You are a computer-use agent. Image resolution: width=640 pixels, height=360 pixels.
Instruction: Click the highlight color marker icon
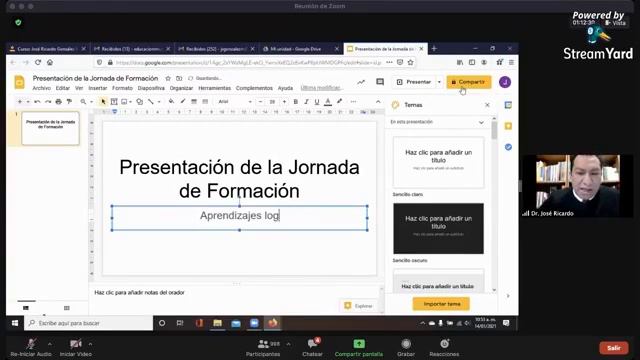pyautogui.click(x=339, y=102)
